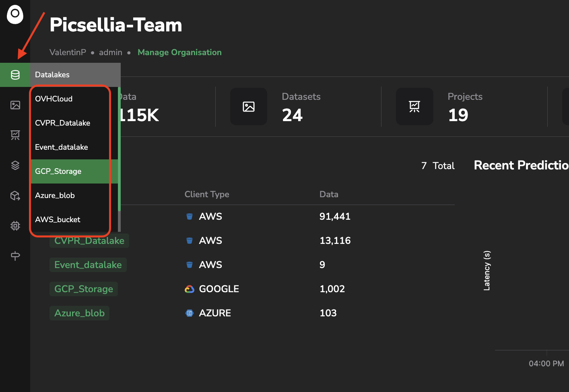
Task: Click the Recent Predictions chart heading
Action: click(522, 165)
